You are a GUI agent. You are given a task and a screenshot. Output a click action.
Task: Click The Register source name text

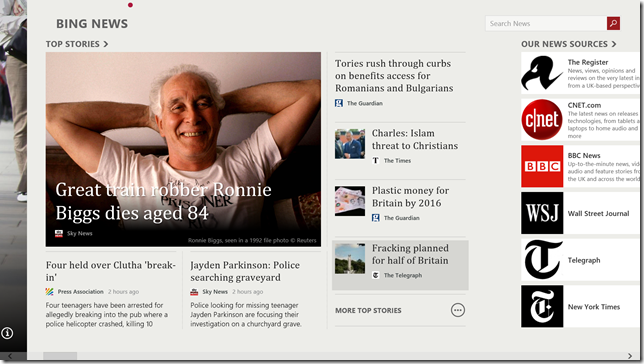[x=588, y=62]
